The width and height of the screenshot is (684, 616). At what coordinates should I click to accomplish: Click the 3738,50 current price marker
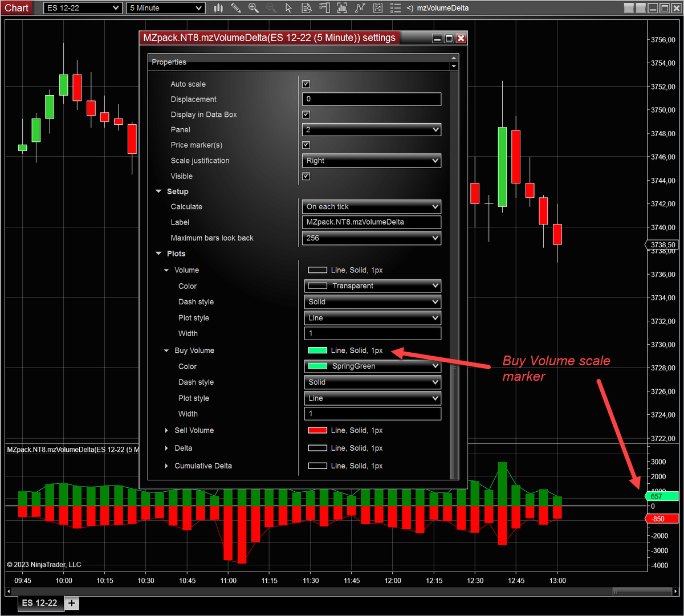(661, 245)
